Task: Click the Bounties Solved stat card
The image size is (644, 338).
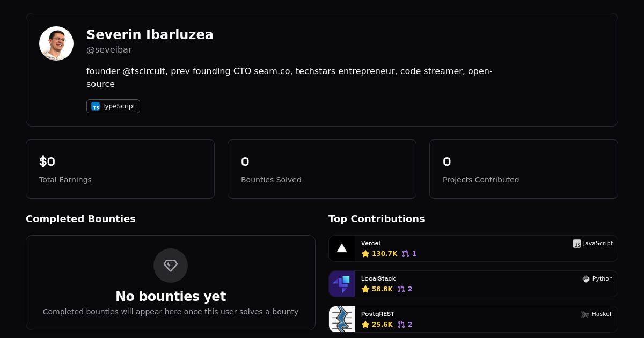Action: pyautogui.click(x=322, y=169)
